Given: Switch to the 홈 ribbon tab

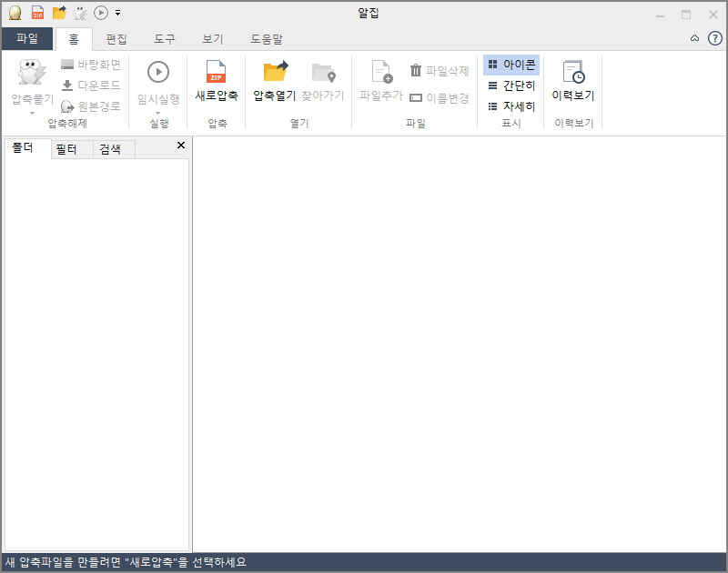Looking at the screenshot, I should pyautogui.click(x=74, y=39).
